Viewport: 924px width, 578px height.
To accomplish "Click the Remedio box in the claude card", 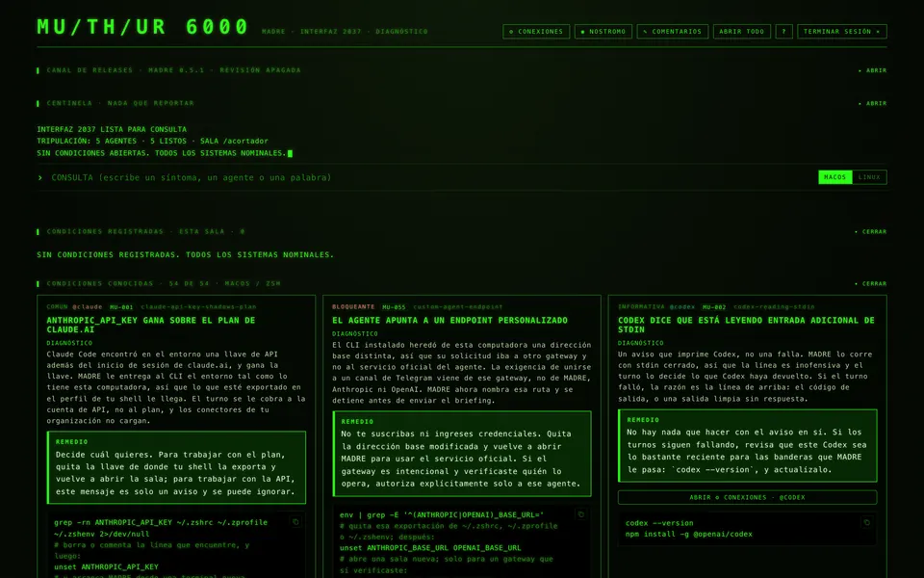I will coord(176,467).
